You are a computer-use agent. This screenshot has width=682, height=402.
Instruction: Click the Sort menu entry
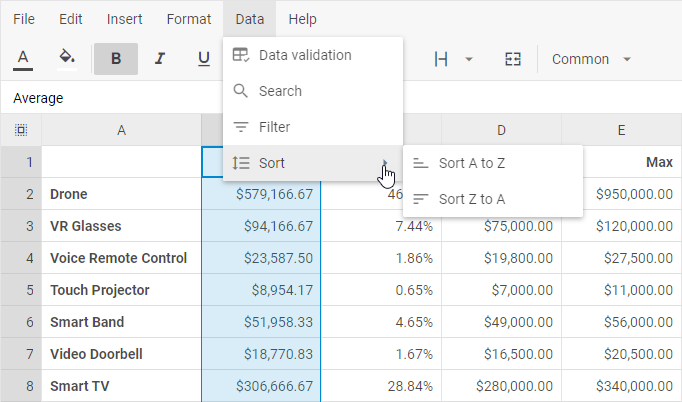[x=313, y=163]
